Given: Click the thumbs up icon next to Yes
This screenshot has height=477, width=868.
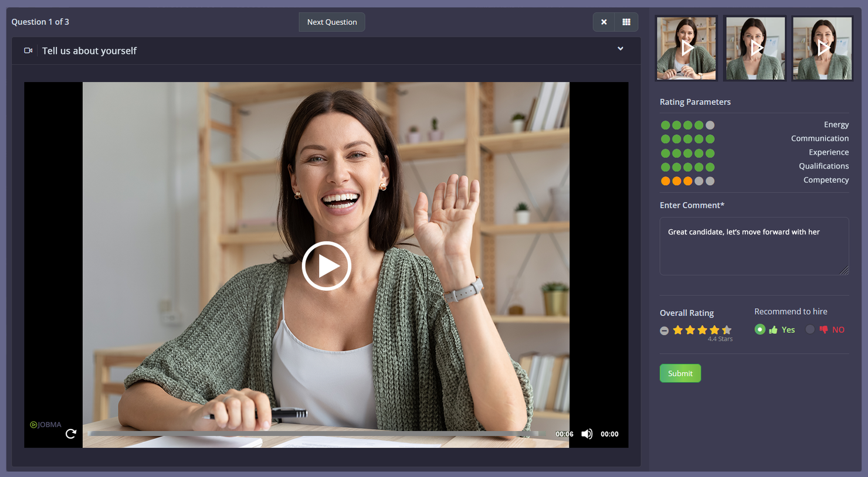Looking at the screenshot, I should pyautogui.click(x=774, y=329).
